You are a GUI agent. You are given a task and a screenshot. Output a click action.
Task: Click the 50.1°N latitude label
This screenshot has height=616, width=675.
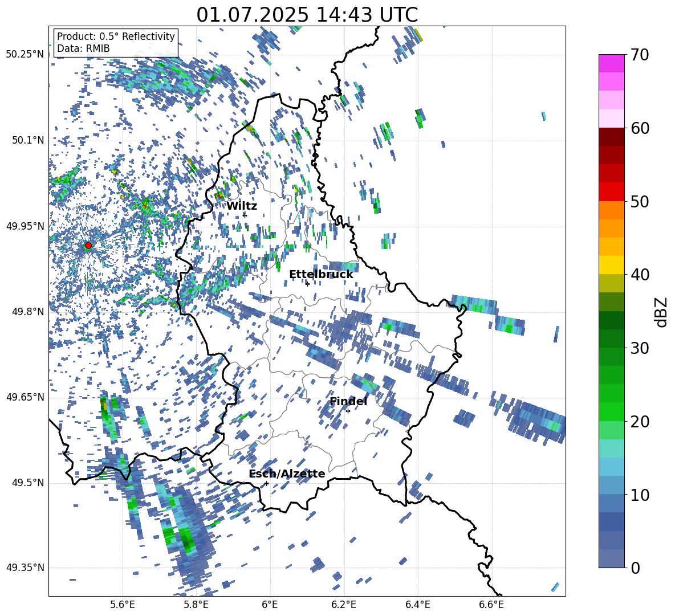pyautogui.click(x=27, y=140)
